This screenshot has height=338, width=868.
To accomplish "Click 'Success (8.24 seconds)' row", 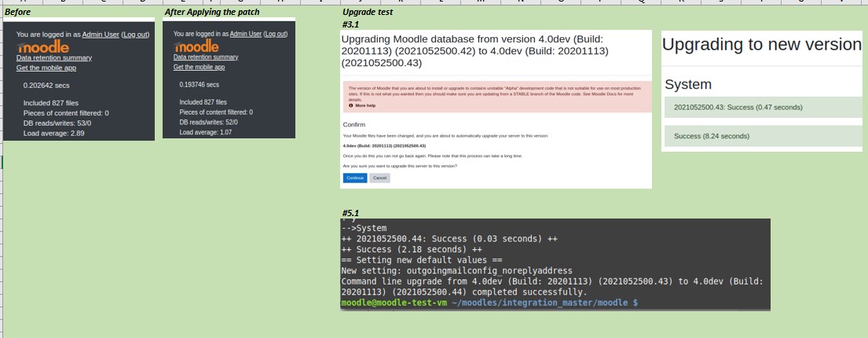I will pos(764,136).
